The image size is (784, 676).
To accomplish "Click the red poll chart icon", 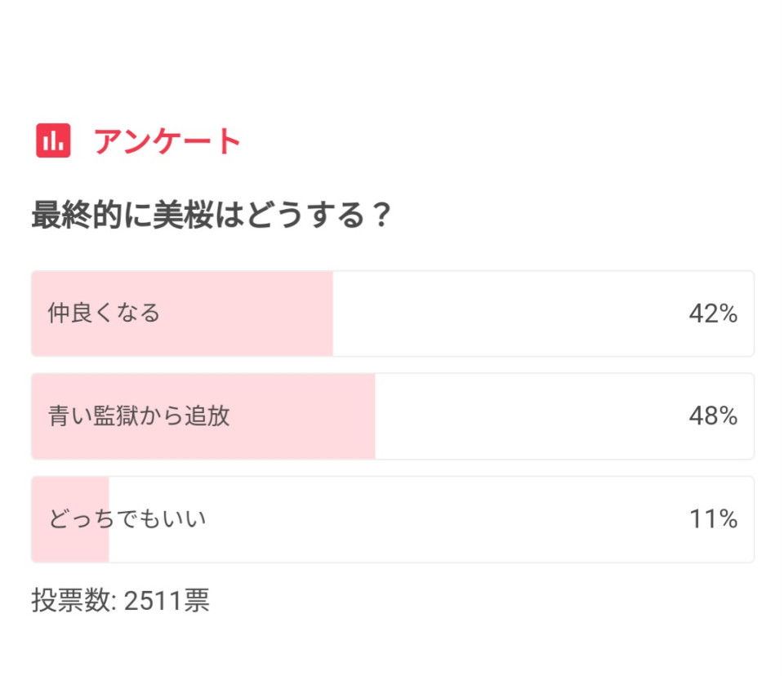I will [53, 140].
